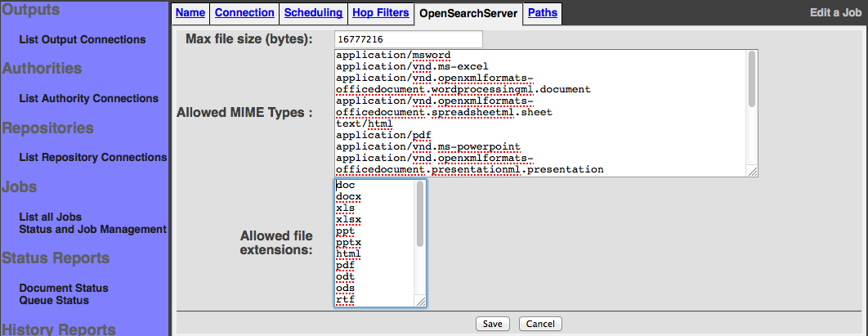The image size is (868, 336).
Task: Open List Authority Connections
Action: [88, 98]
